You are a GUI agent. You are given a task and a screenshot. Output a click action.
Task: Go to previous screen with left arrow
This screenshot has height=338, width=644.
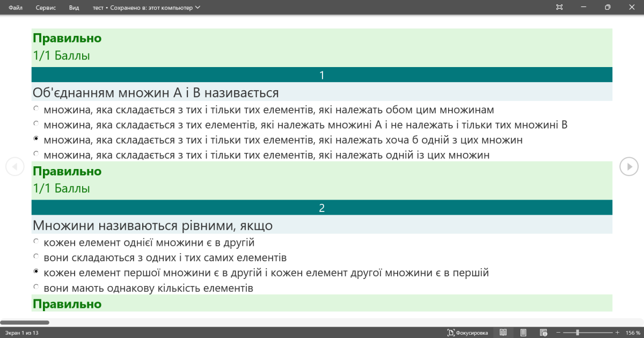(x=15, y=167)
